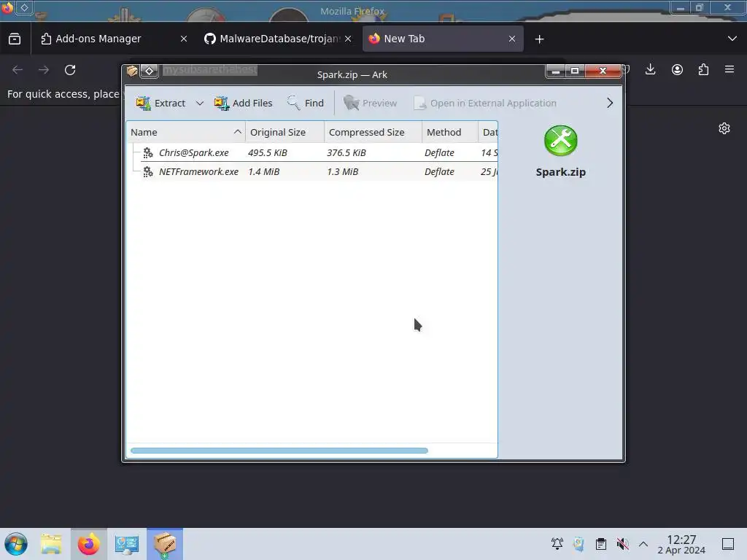747x560 pixels.
Task: Sort by Original Size column header
Action: 285,132
